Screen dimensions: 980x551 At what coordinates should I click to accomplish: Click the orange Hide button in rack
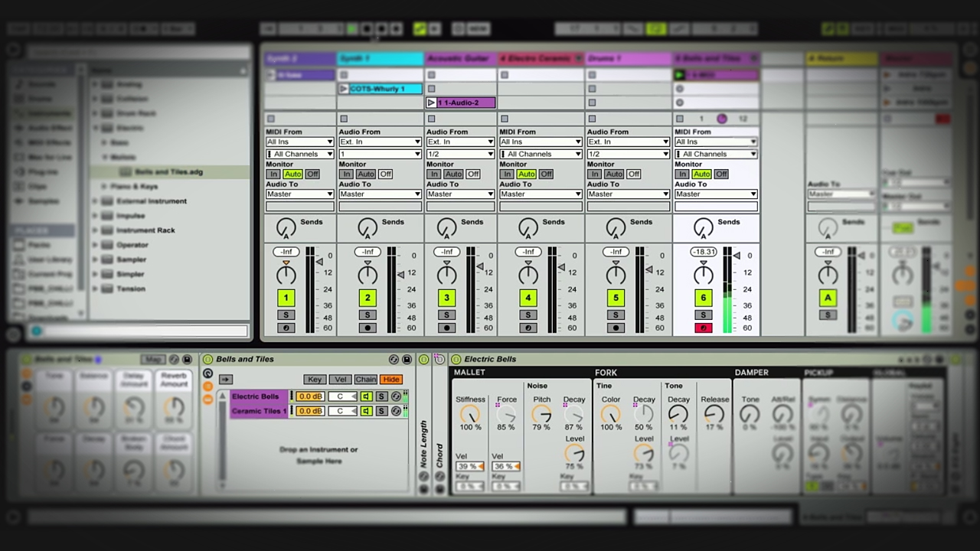[391, 380]
